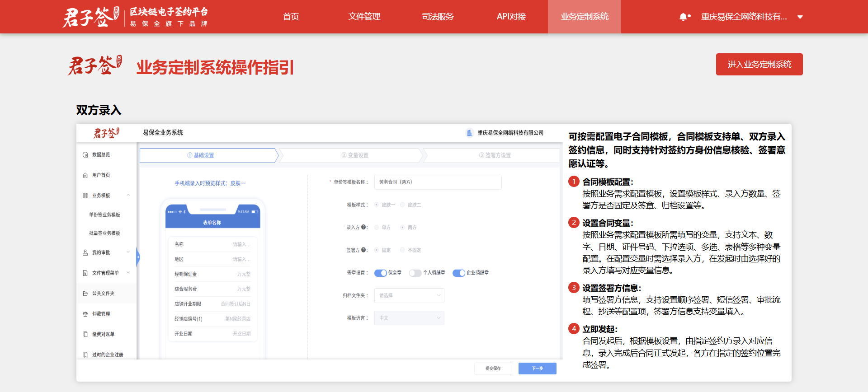This screenshot has width=868, height=392.
Task: Click the 业务模板 layers icon
Action: [85, 196]
